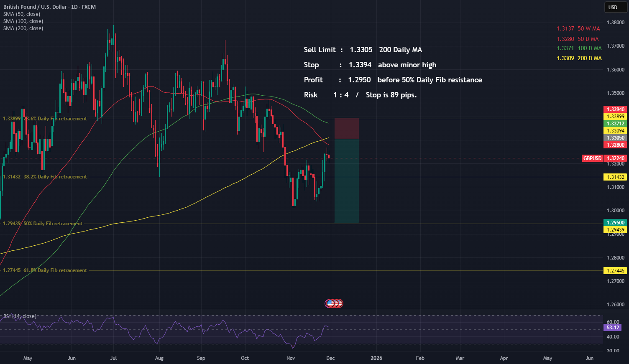Click the green 100 D MA price label
This screenshot has height=364, width=629.
pos(578,48)
